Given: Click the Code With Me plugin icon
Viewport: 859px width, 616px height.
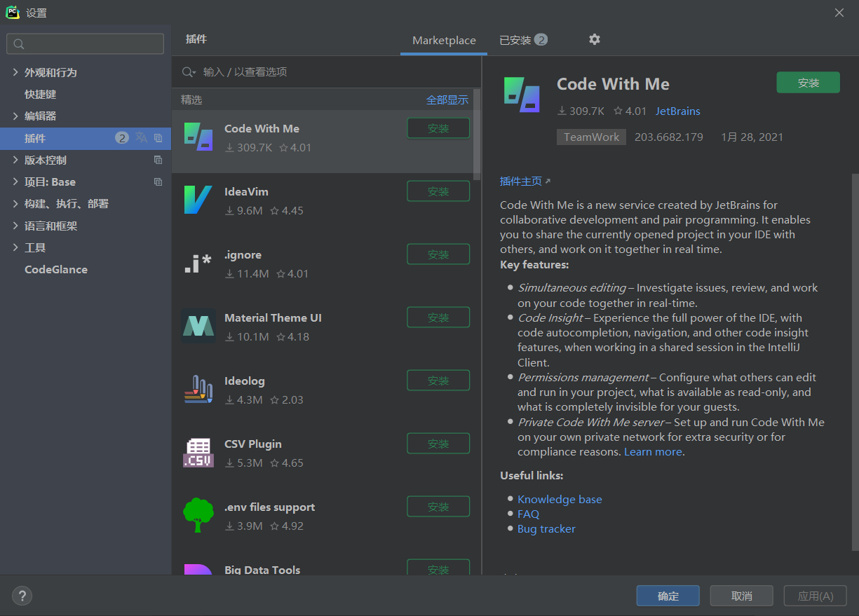Looking at the screenshot, I should (198, 135).
